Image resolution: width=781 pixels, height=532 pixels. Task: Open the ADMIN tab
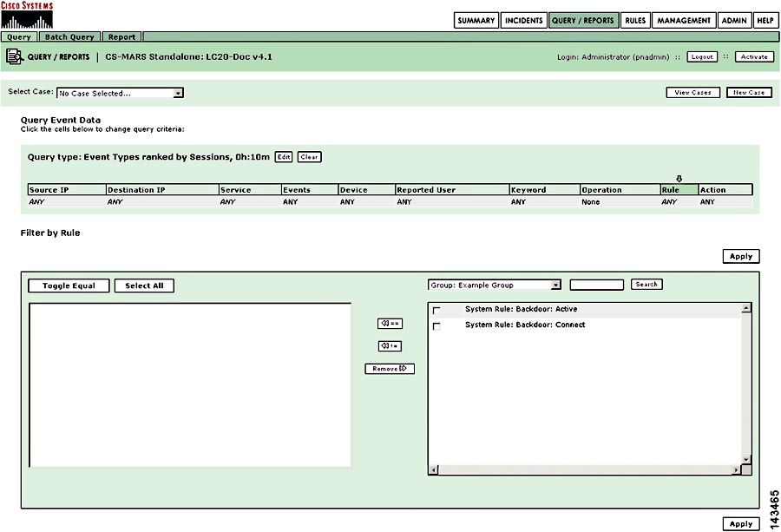point(734,21)
